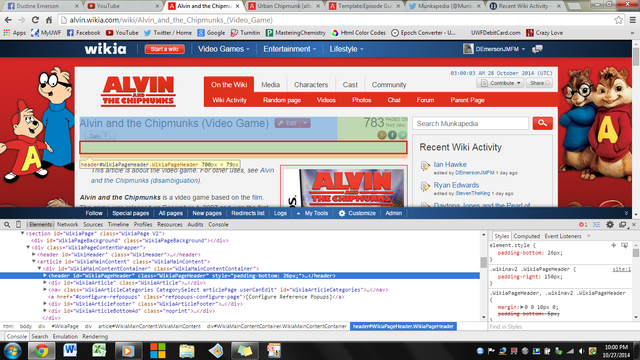Viewport: 640px width, 360px height.
Task: Click the browser back arrow
Action: pos(8,20)
